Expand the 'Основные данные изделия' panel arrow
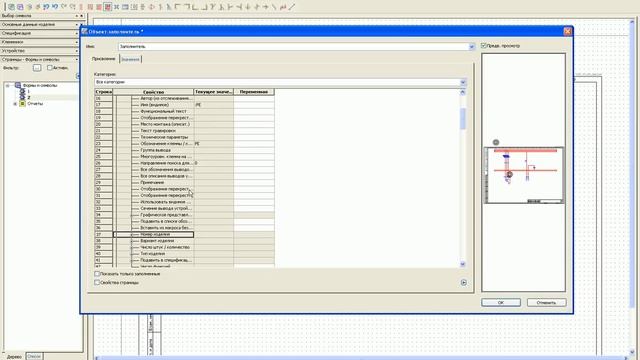The image size is (640, 360). 77,24
